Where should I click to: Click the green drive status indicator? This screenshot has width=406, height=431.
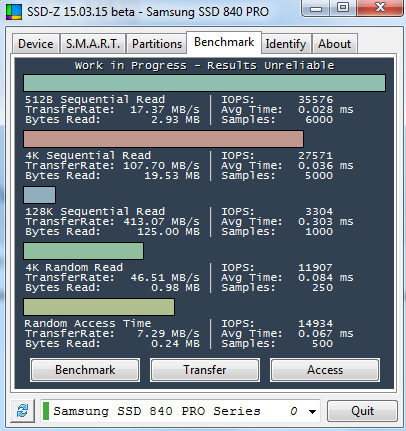[x=46, y=411]
